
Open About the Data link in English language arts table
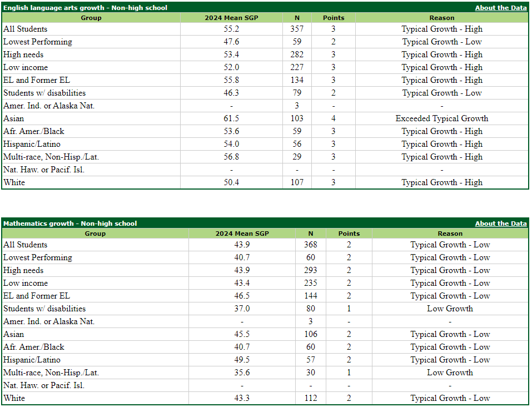(501, 7)
